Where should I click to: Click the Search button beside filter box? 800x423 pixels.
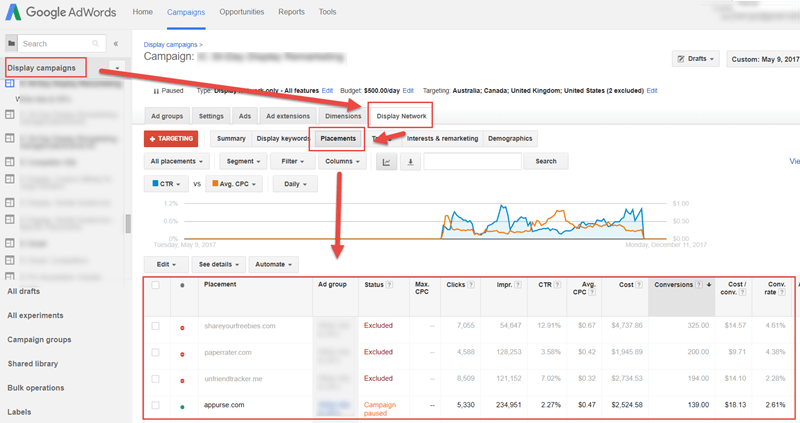point(546,162)
